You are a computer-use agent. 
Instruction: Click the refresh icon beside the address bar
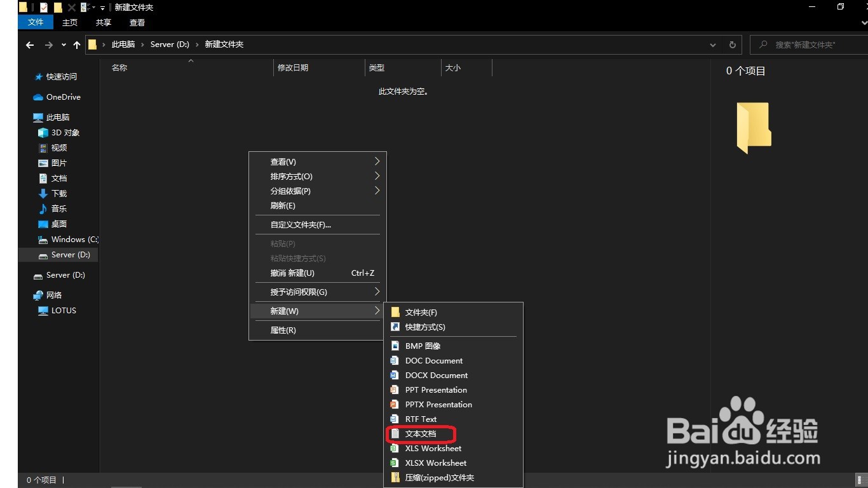(732, 44)
